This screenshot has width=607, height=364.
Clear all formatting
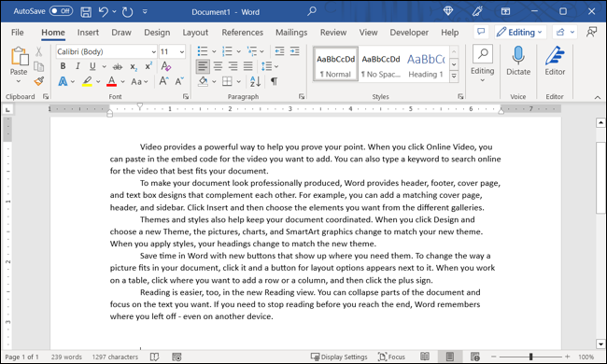point(165,66)
